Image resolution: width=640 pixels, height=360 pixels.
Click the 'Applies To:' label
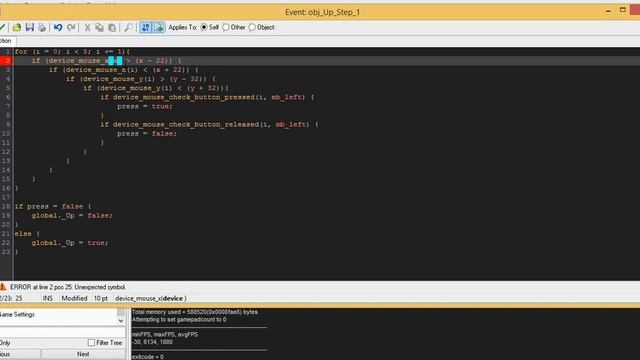pyautogui.click(x=182, y=27)
